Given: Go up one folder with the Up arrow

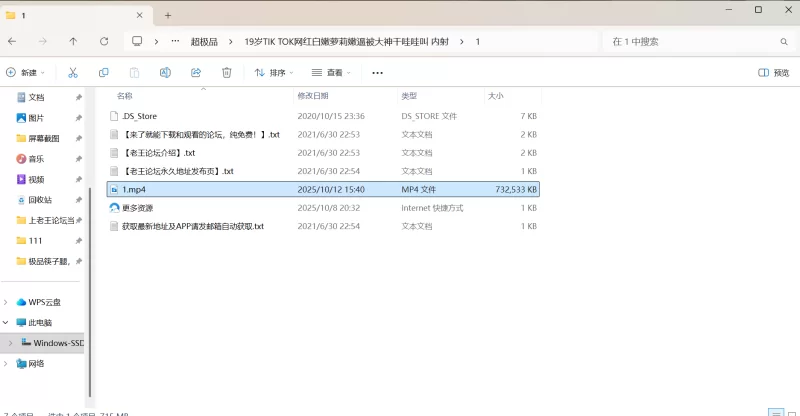Looking at the screenshot, I should 73,41.
